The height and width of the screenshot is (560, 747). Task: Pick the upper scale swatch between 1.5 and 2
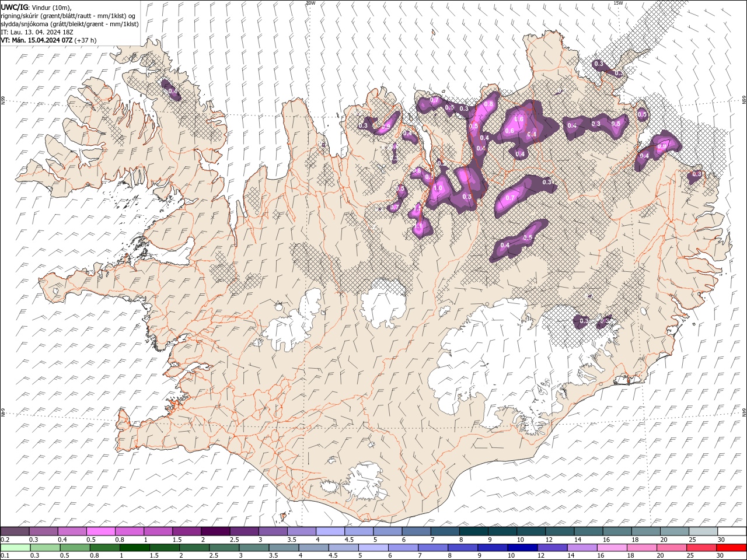point(186,531)
